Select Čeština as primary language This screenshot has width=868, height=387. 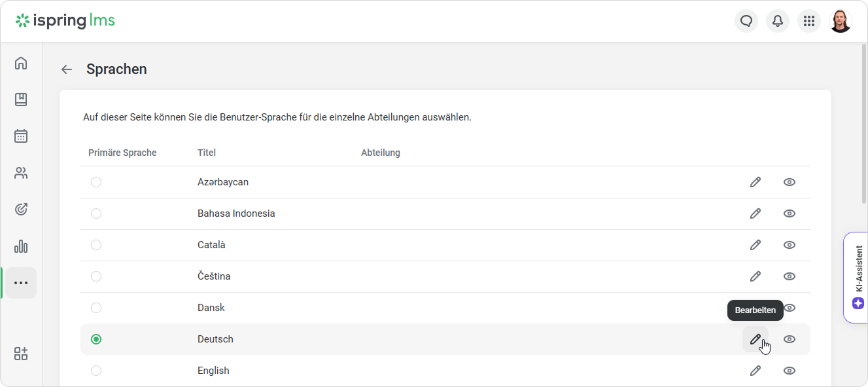[96, 276]
